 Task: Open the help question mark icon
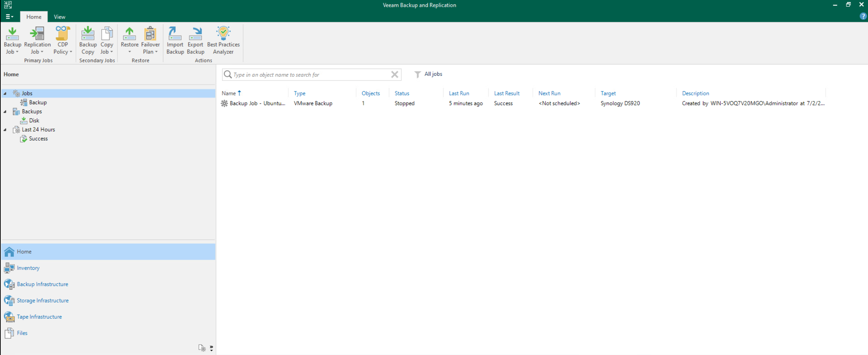tap(863, 16)
